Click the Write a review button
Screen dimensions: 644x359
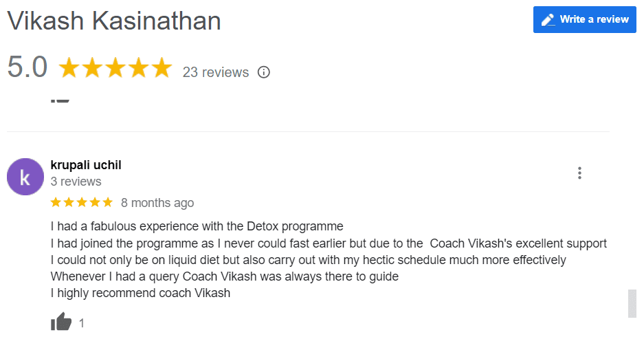[584, 19]
